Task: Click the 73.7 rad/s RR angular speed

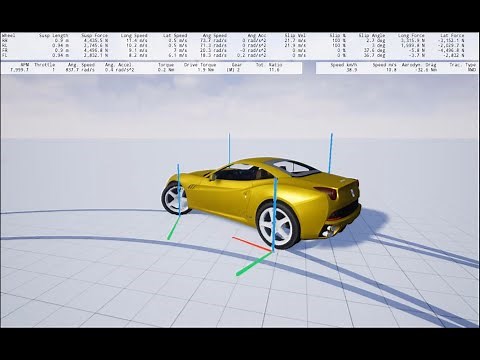Action: [214, 40]
